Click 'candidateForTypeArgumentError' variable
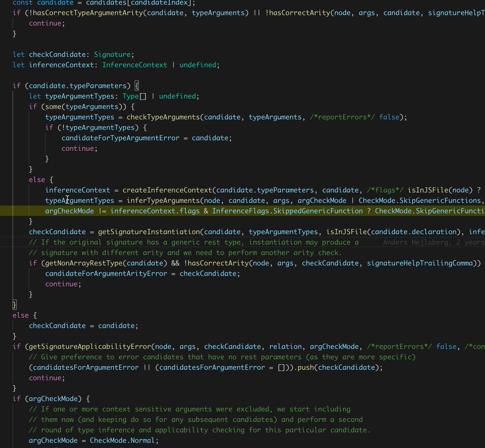485x448 pixels. point(120,138)
